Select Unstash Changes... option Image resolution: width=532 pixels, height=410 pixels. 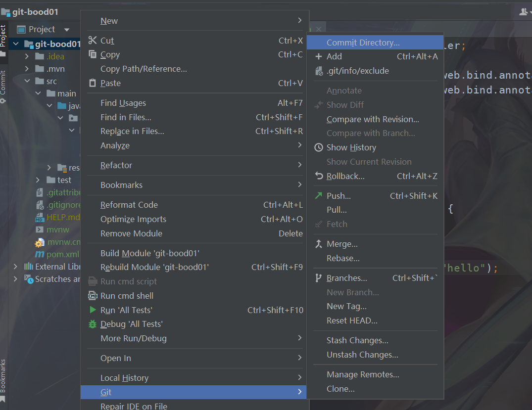(x=375, y=355)
